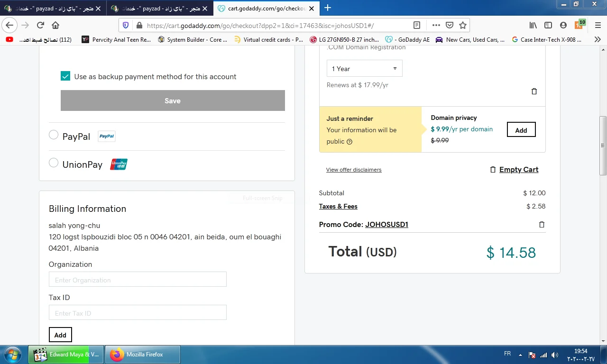Select PayPal payment option

(x=54, y=135)
